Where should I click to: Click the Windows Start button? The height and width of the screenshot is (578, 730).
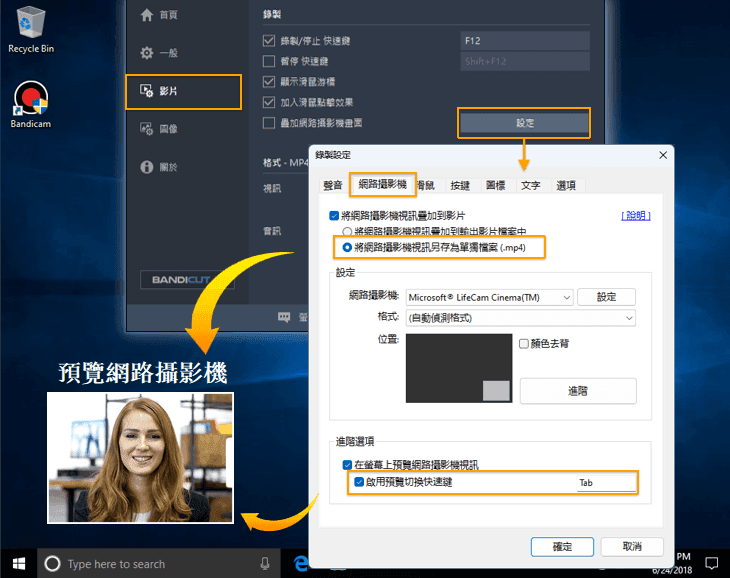pyautogui.click(x=18, y=563)
